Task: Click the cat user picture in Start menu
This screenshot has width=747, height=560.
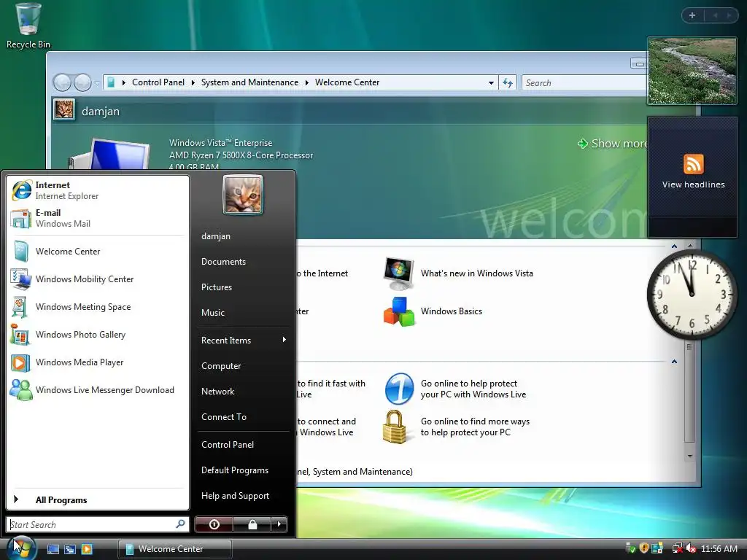Action: tap(243, 195)
